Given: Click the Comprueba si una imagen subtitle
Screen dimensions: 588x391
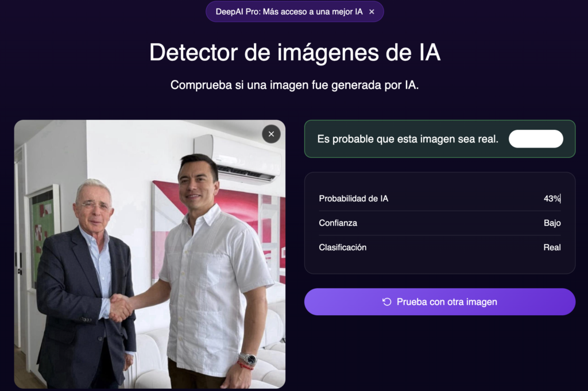Looking at the screenshot, I should (x=295, y=85).
